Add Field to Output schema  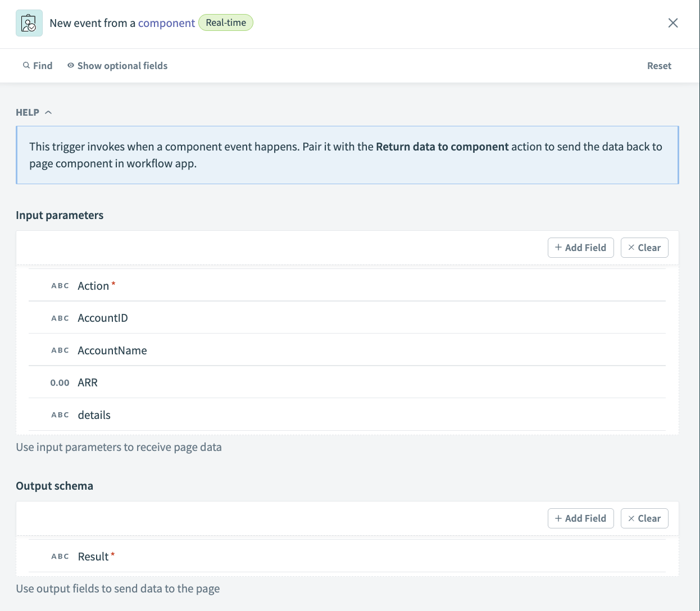[580, 518]
